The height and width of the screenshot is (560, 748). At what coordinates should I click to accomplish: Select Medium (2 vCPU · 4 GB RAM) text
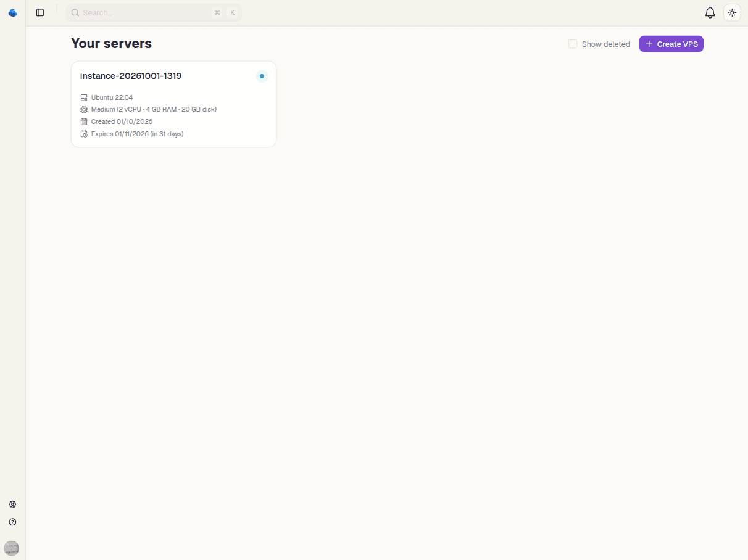(x=154, y=109)
